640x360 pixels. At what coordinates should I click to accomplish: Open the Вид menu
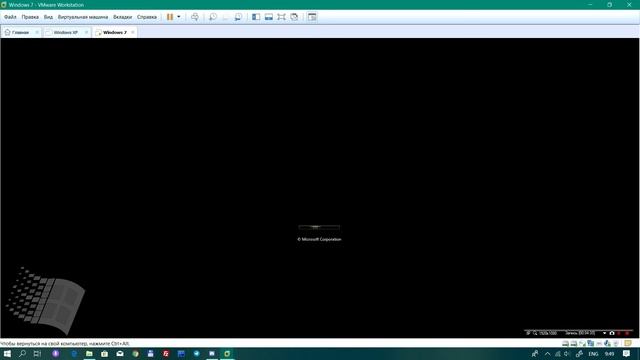click(x=48, y=17)
